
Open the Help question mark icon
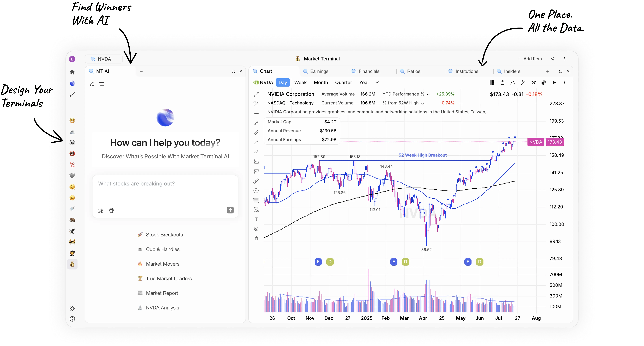72,319
